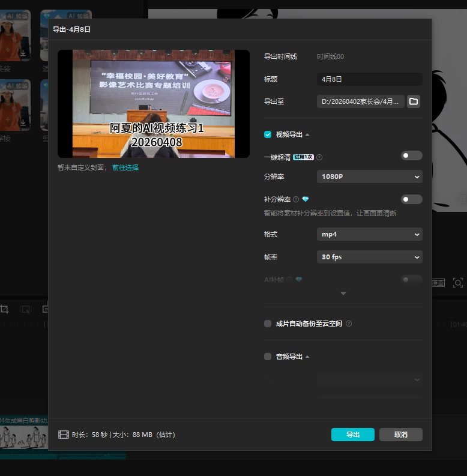
Task: Click the timeline clip thumbnail behind dialog
Action: pos(24,437)
